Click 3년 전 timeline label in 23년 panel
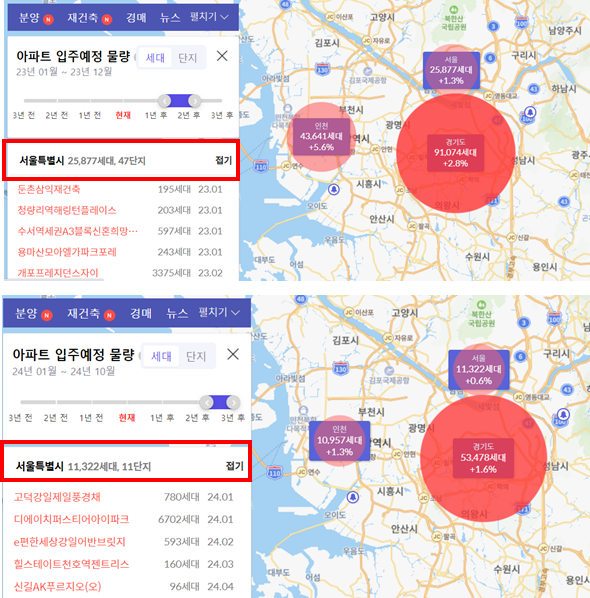This screenshot has width=590, height=598. click(x=24, y=115)
